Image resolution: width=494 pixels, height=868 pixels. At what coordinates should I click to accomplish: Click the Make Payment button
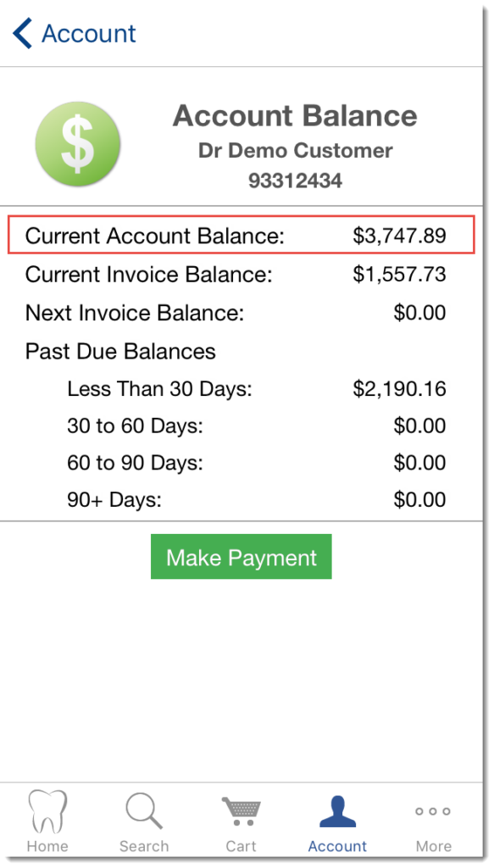[x=241, y=557]
